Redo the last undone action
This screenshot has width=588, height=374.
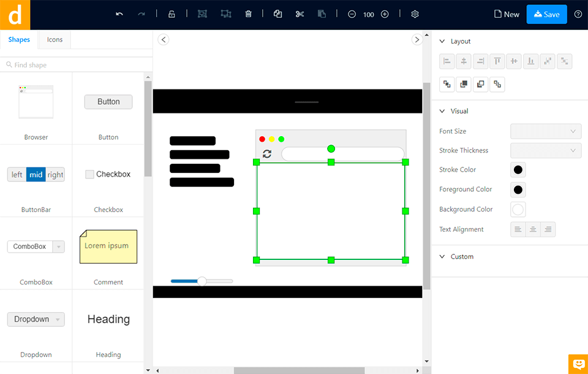tap(141, 14)
